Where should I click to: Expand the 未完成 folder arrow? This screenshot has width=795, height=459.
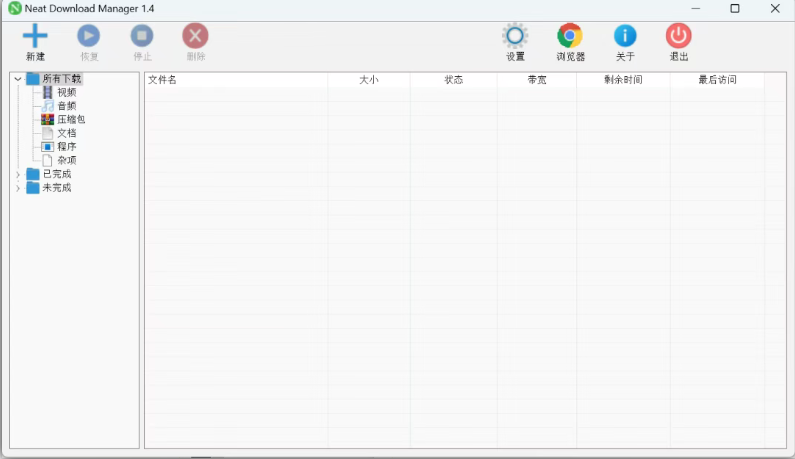(x=18, y=188)
